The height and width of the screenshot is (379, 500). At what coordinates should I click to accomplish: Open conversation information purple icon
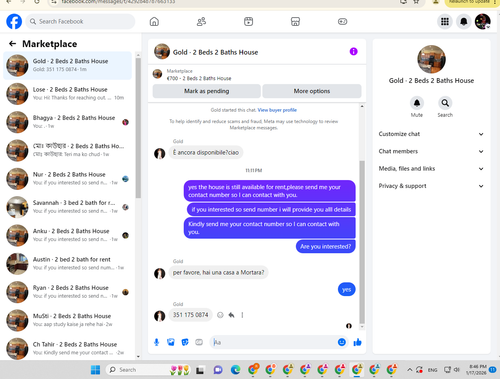pyautogui.click(x=353, y=52)
